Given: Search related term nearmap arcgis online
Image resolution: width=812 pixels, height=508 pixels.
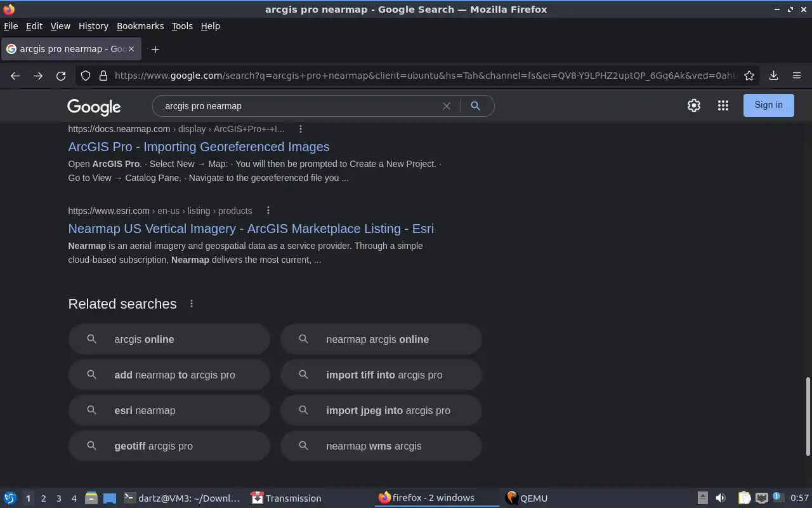Looking at the screenshot, I should click(381, 339).
